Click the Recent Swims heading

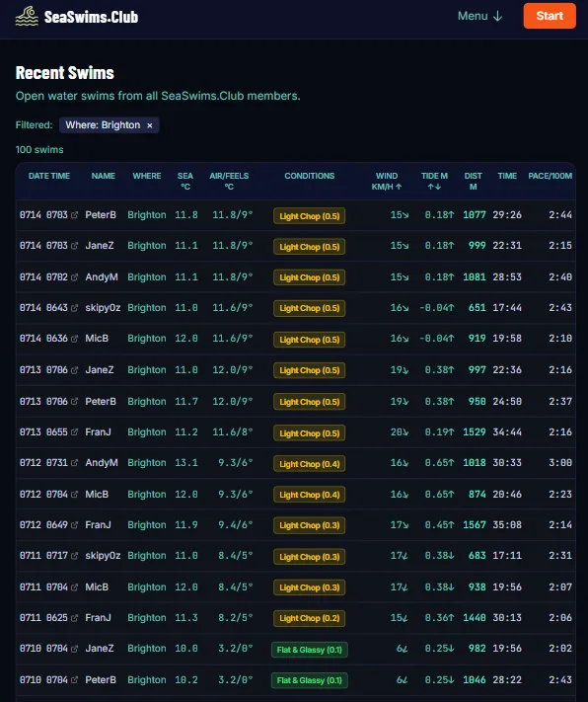tap(65, 72)
